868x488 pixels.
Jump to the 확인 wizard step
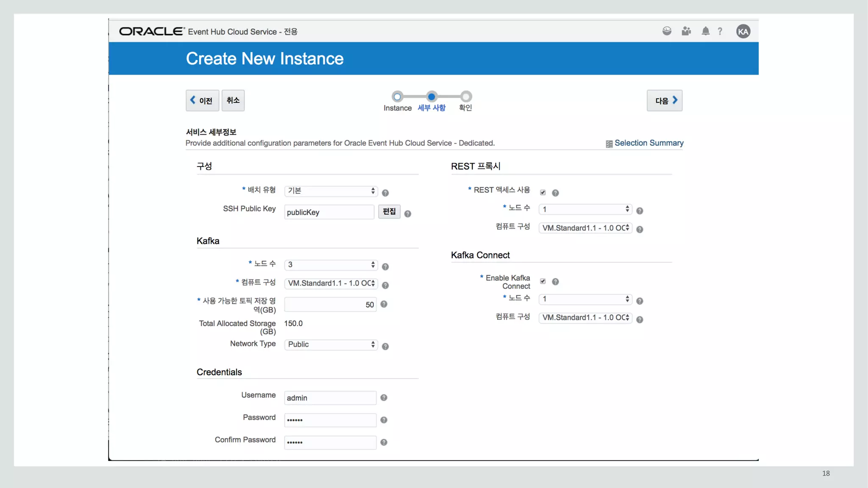coord(465,97)
